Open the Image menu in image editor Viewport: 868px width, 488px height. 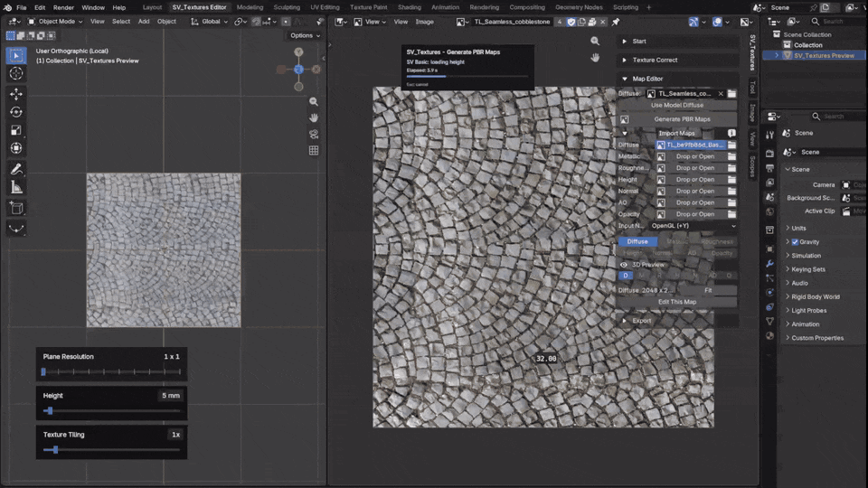[x=425, y=22]
